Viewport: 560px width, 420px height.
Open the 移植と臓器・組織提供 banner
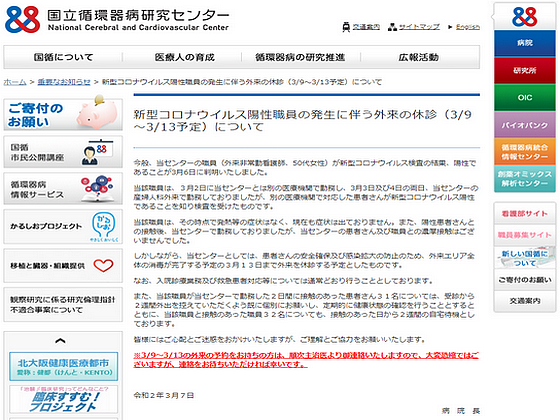click(63, 265)
